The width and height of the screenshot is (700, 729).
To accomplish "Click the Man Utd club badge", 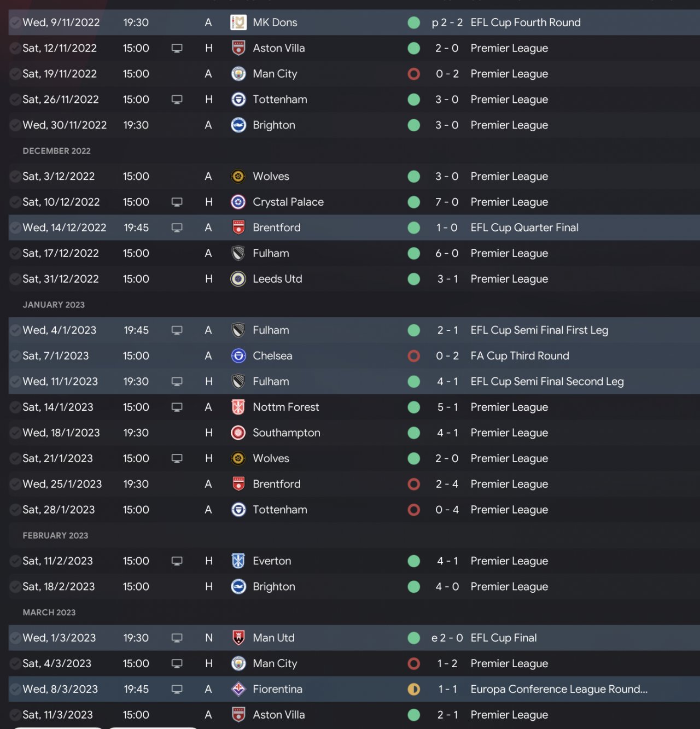I will [x=238, y=638].
